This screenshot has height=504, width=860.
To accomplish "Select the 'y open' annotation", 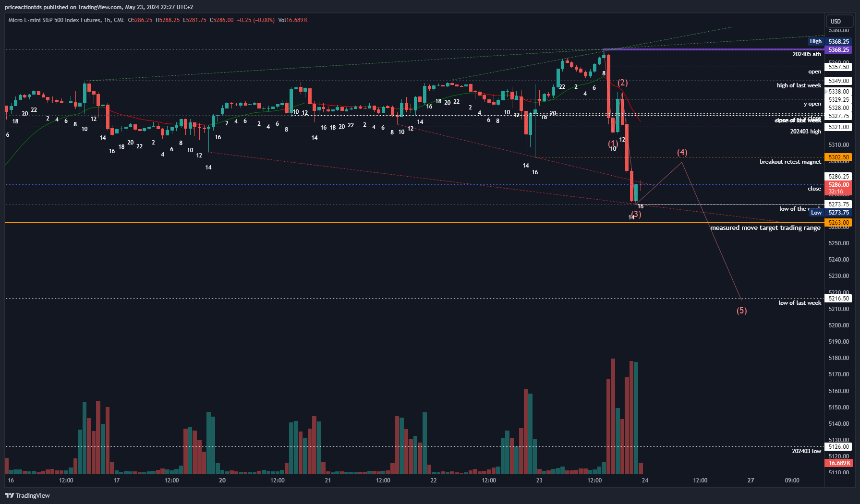I will 812,104.
